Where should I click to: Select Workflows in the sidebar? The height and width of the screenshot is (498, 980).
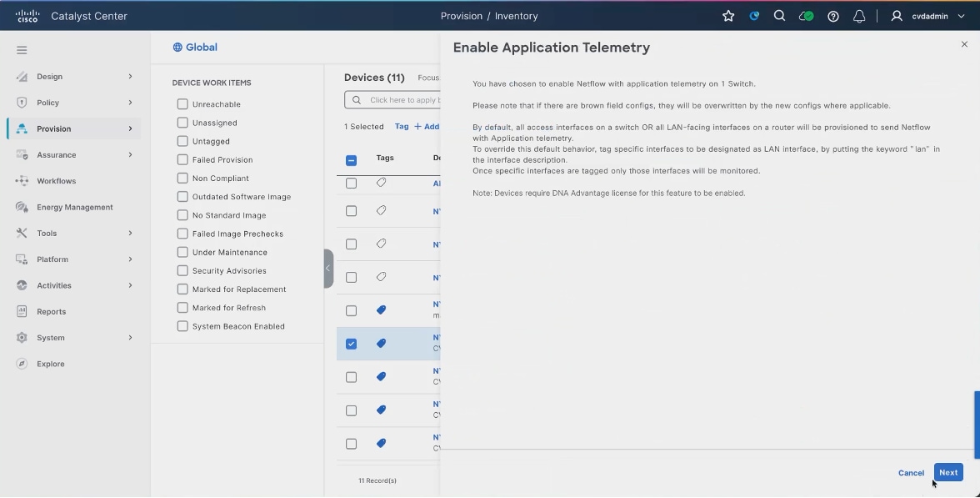57,181
